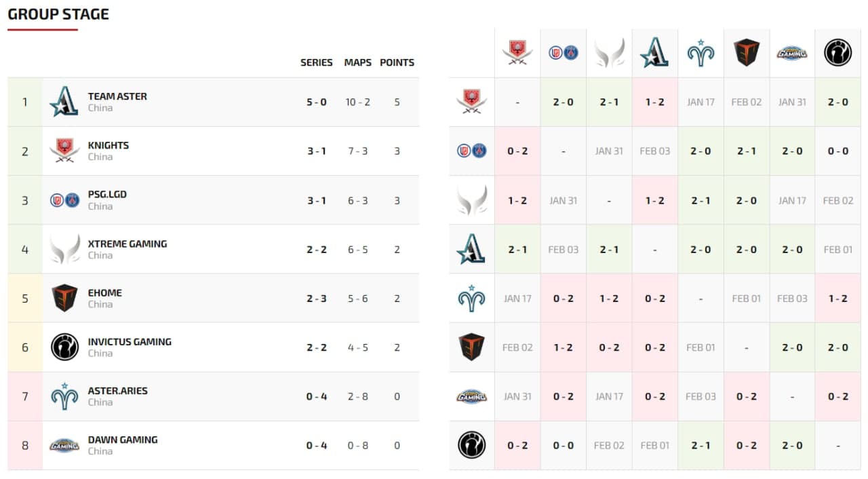Select PSG.LGD logo in standings list
This screenshot has height=479, width=868.
click(64, 200)
